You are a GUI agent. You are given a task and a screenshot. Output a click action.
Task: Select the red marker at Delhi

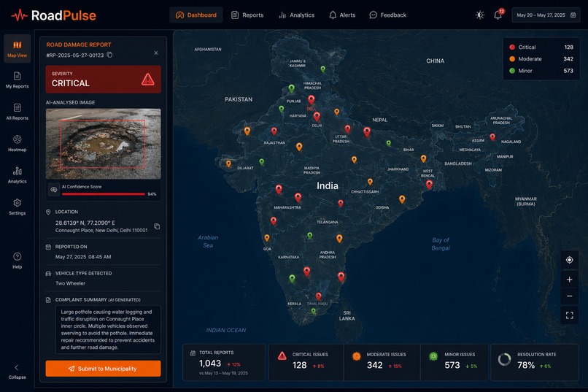pos(317,116)
